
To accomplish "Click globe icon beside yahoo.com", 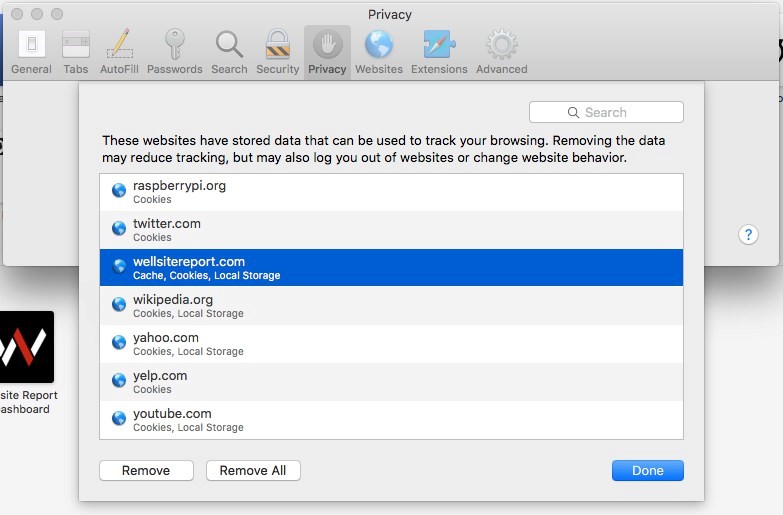I will tap(119, 342).
